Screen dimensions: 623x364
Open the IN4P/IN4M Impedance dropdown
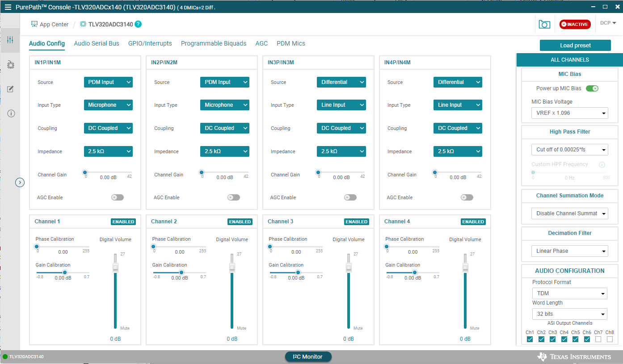pos(458,151)
